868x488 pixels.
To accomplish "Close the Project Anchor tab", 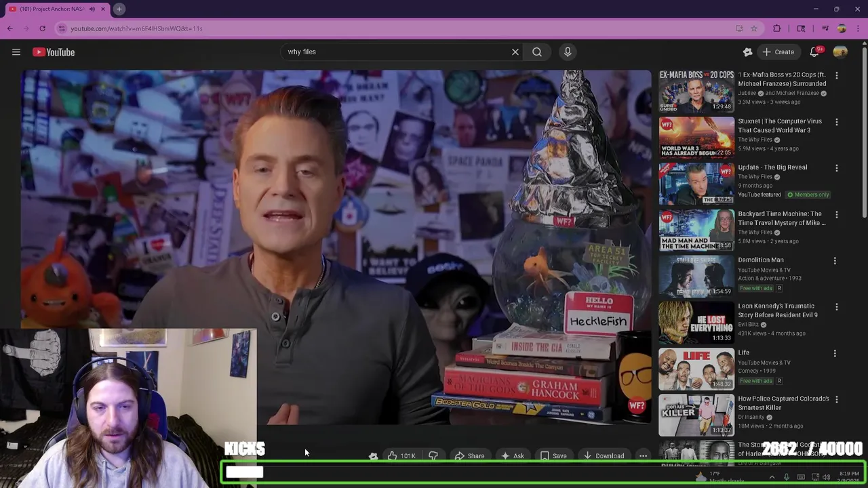I will point(103,9).
